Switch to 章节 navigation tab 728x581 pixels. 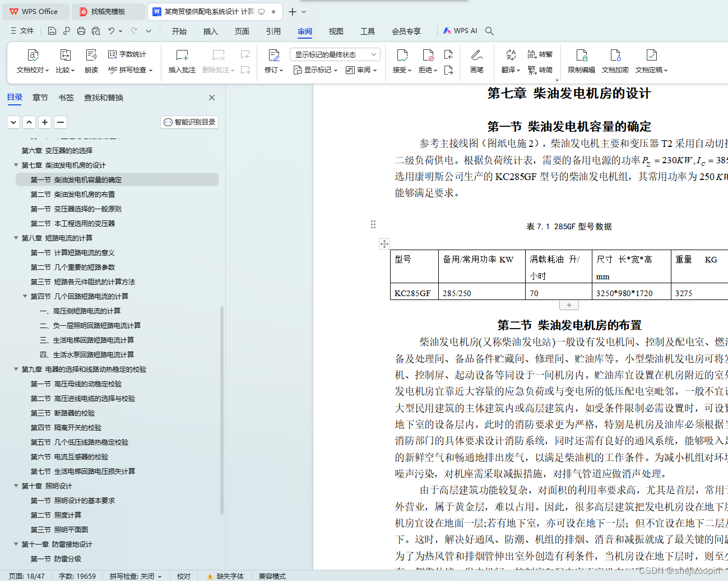click(x=40, y=98)
